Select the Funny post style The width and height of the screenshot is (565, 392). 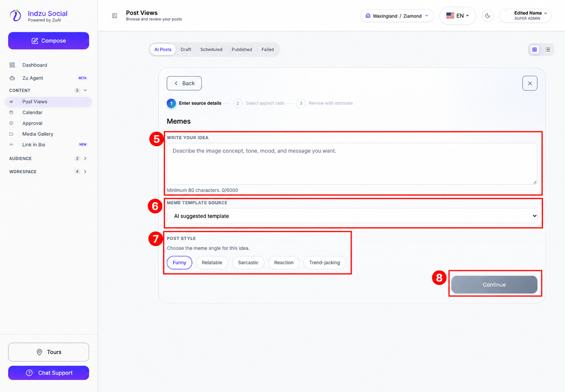[179, 263]
